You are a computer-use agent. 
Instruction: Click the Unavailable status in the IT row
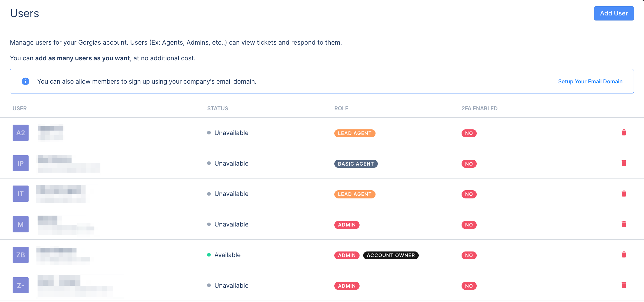pos(228,194)
